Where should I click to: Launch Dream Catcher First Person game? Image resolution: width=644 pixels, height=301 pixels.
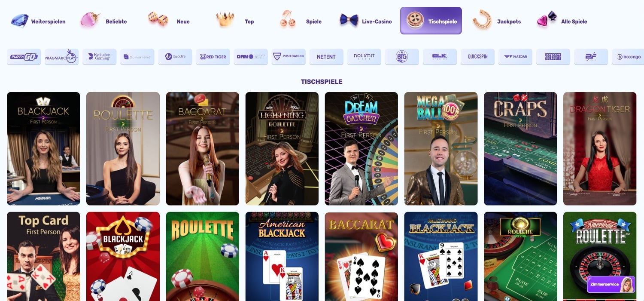point(361,149)
